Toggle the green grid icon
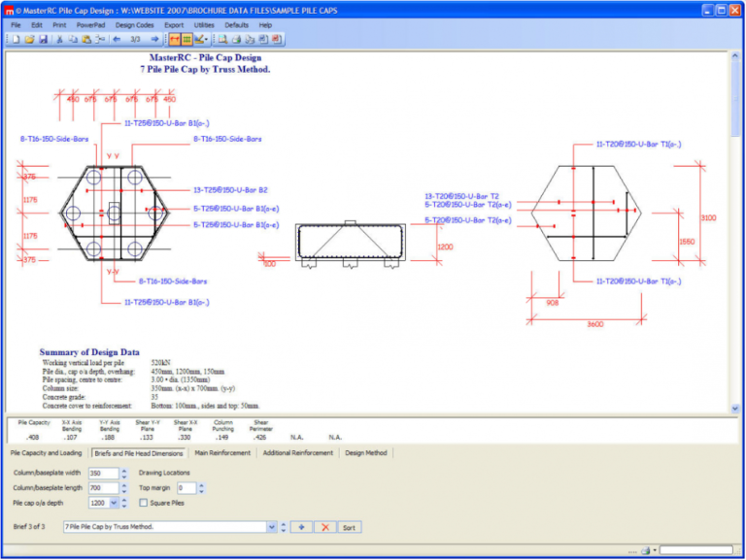Screen dimensions: 746x560 coord(186,40)
